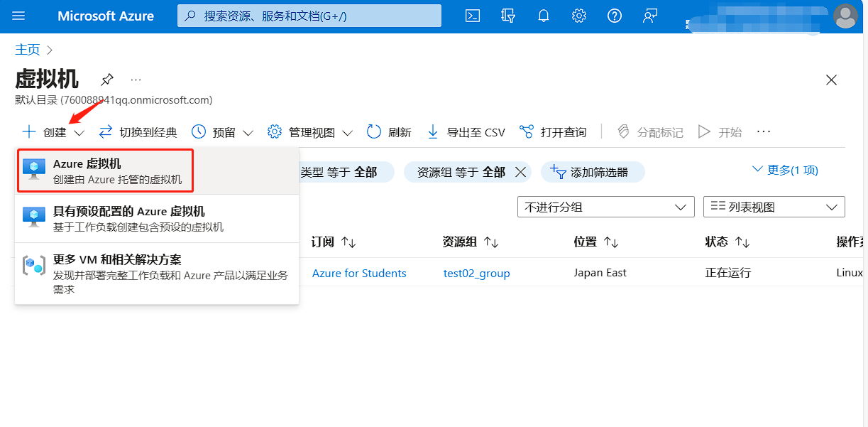Open the 创建 dropdown button
Image resolution: width=868 pixels, height=427 pixels.
click(x=53, y=132)
